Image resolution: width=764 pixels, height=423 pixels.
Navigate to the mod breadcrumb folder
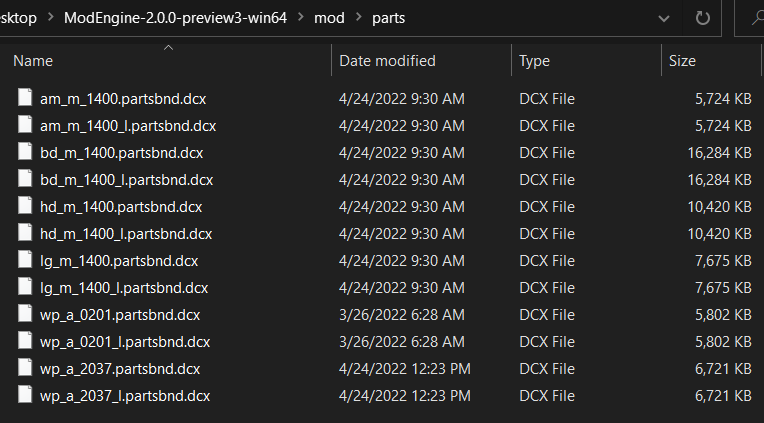tap(327, 18)
